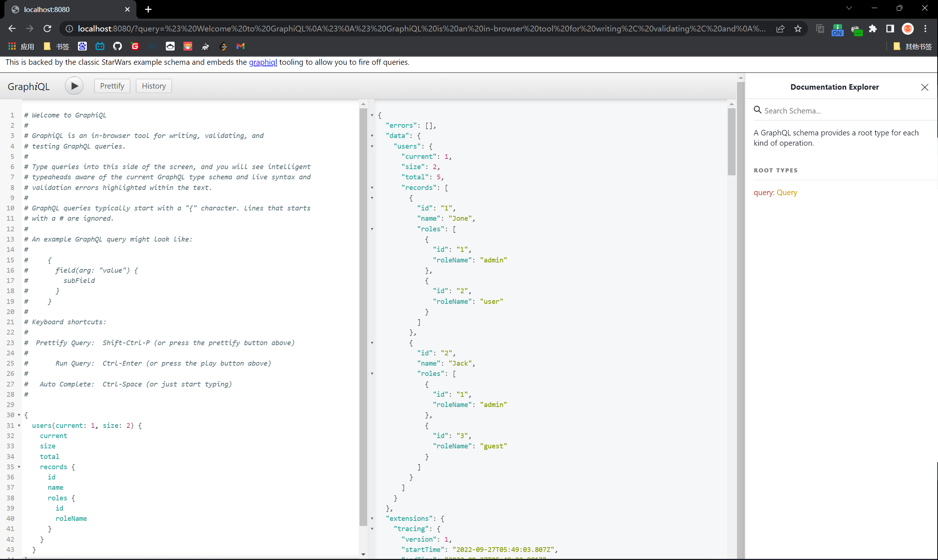Close the Documentation Explorer panel
The image size is (938, 560).
click(924, 87)
